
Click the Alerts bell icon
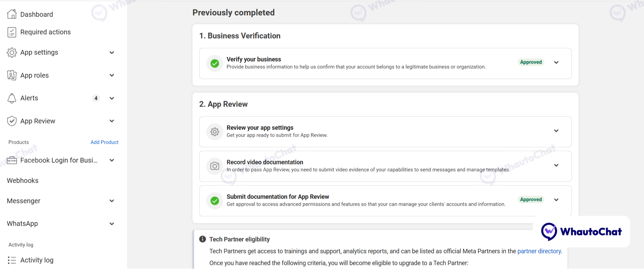[12, 98]
